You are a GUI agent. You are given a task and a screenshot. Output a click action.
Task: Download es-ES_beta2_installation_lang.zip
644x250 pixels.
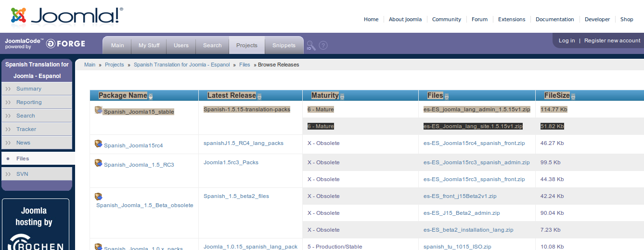468,230
